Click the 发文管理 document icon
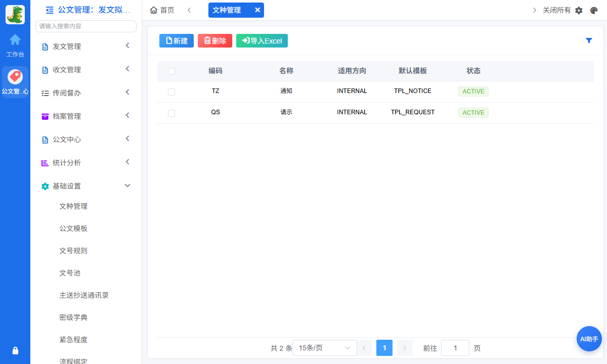This screenshot has height=364, width=607. point(45,47)
